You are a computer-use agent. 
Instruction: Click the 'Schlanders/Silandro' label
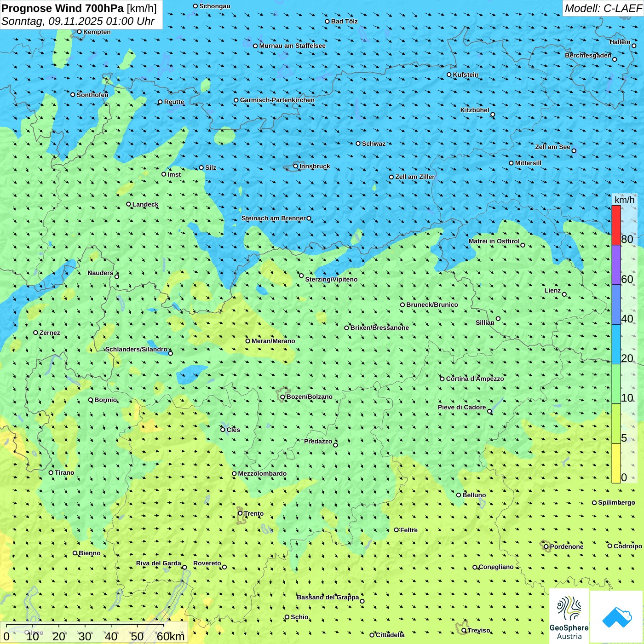(x=136, y=349)
